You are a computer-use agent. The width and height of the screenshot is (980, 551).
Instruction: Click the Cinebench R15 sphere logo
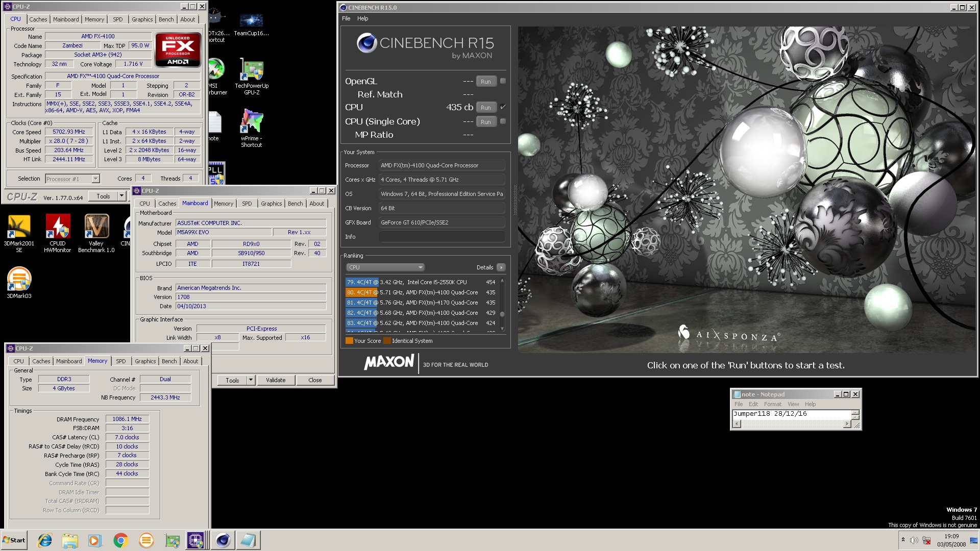[366, 43]
